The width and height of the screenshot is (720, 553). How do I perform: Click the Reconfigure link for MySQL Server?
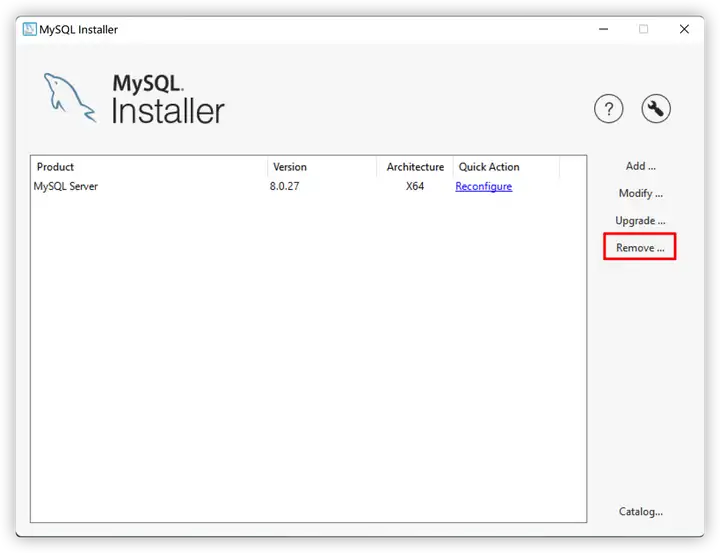click(484, 186)
